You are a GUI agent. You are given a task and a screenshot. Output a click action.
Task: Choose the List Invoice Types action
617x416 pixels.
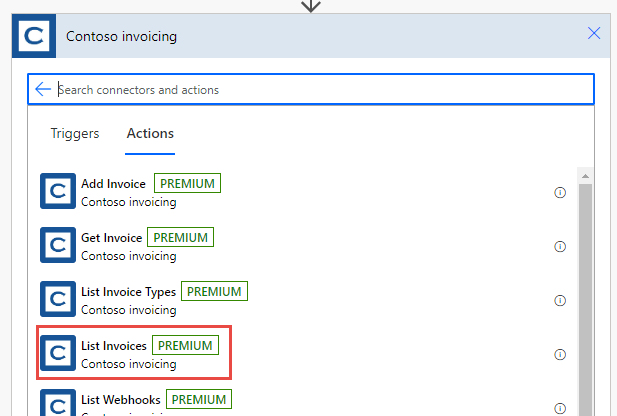[128, 292]
